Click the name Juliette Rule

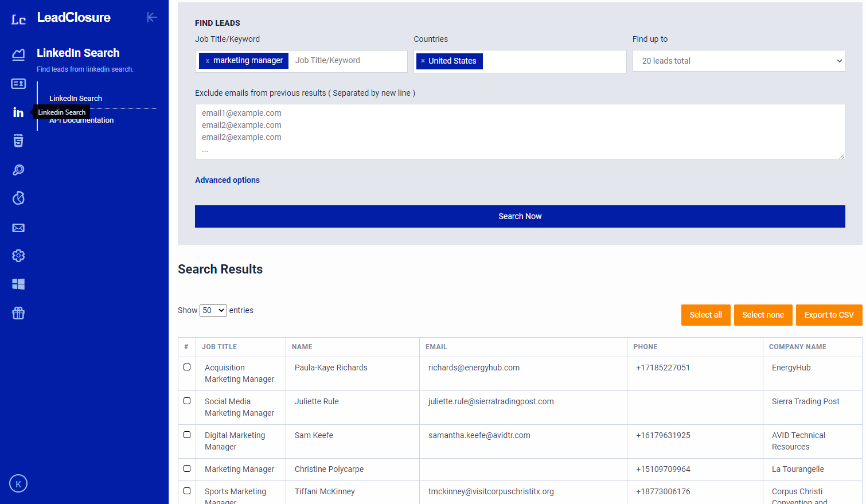[317, 401]
